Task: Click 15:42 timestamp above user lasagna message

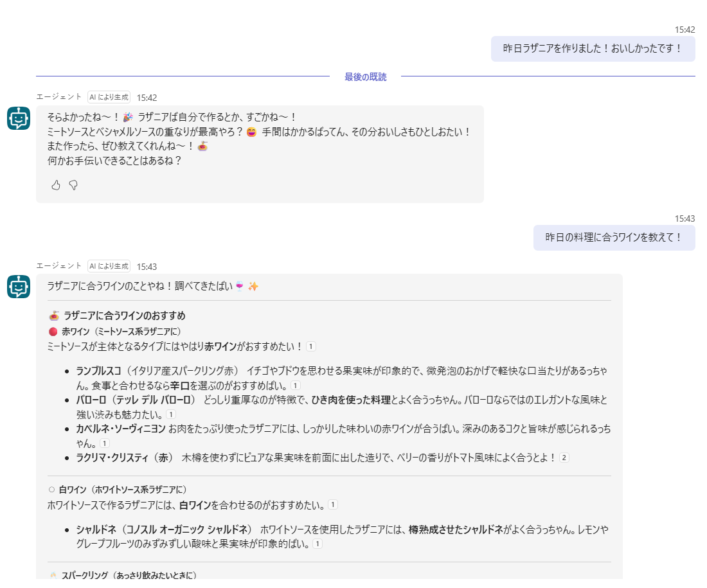Action: point(685,30)
